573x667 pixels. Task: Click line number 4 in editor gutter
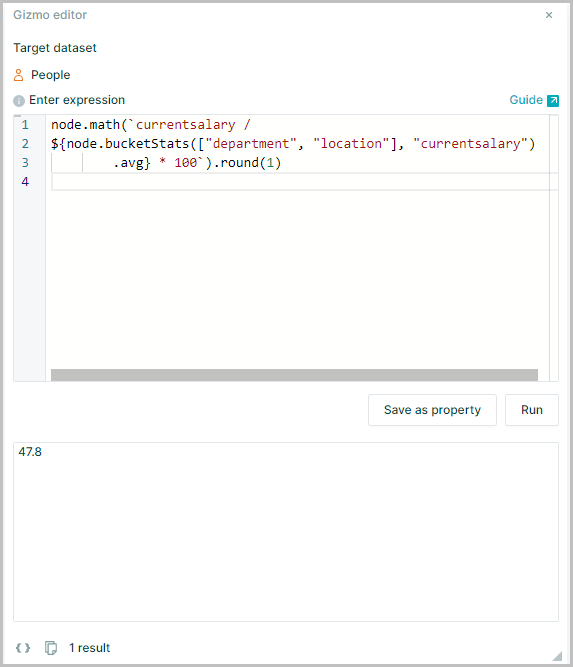(25, 182)
